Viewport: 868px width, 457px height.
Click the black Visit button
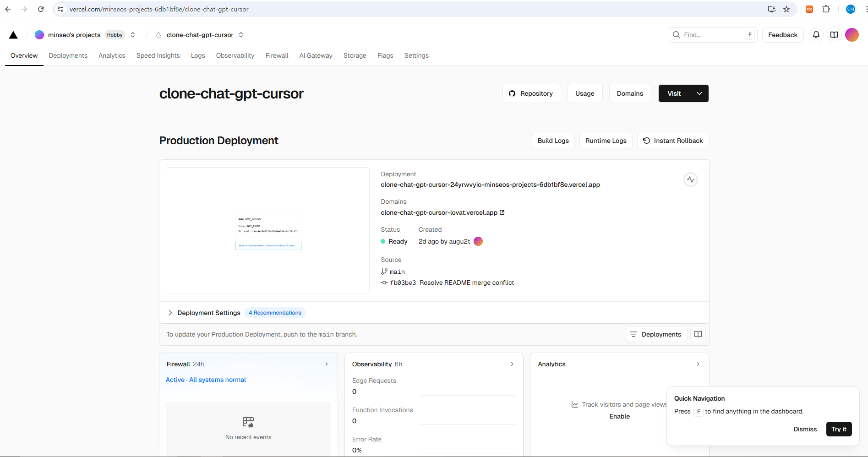[x=674, y=93]
